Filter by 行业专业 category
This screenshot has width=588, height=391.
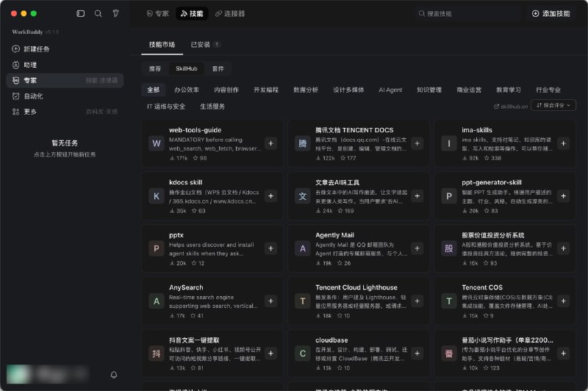tap(548, 90)
